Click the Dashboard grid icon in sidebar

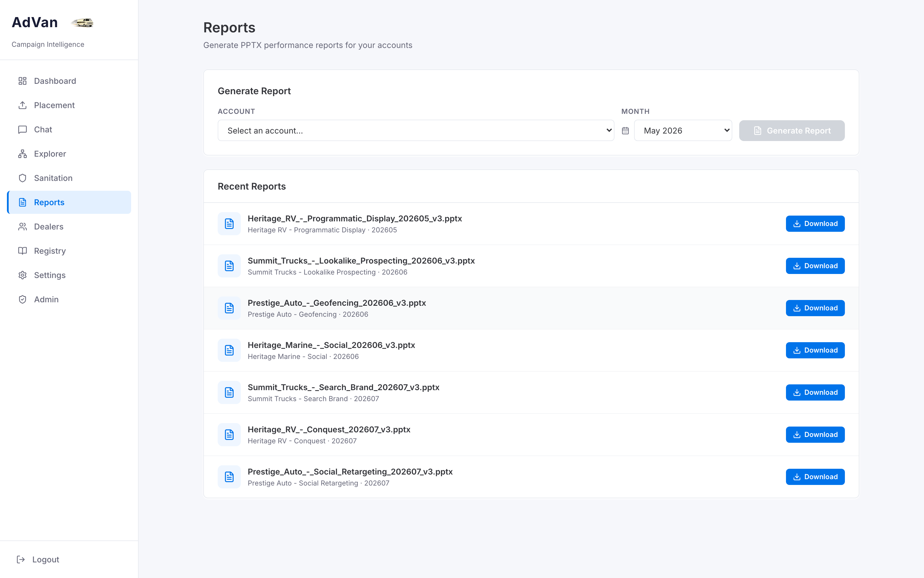[23, 81]
